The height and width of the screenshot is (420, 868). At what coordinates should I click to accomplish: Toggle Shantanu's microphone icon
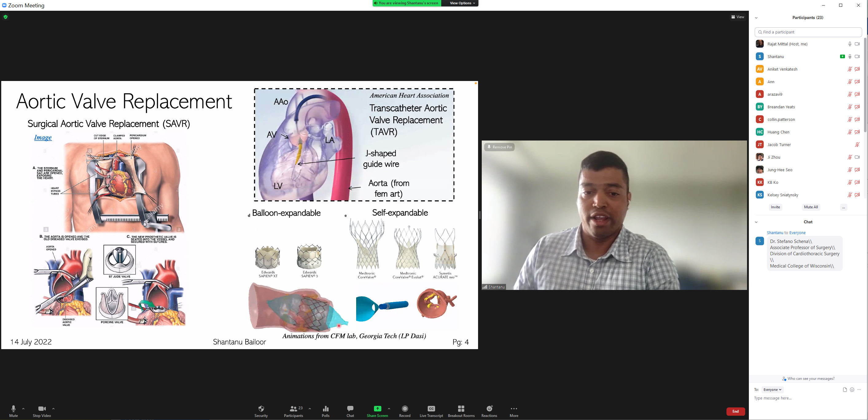coord(850,56)
